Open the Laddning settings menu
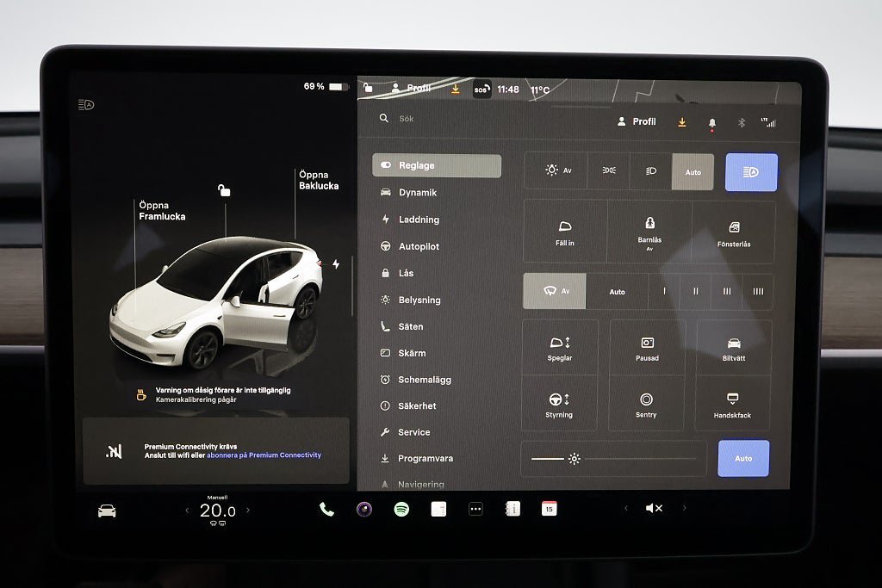Screen dimensions: 882x588 [x=419, y=220]
